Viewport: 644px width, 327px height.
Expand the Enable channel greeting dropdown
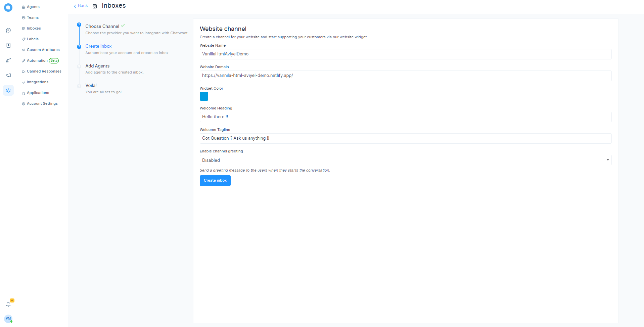click(607, 160)
